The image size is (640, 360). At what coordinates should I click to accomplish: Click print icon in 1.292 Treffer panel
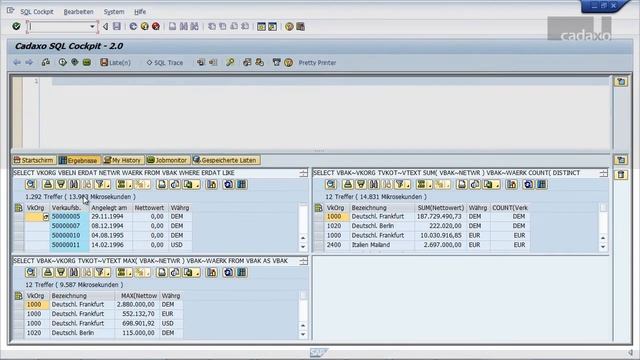(162, 184)
